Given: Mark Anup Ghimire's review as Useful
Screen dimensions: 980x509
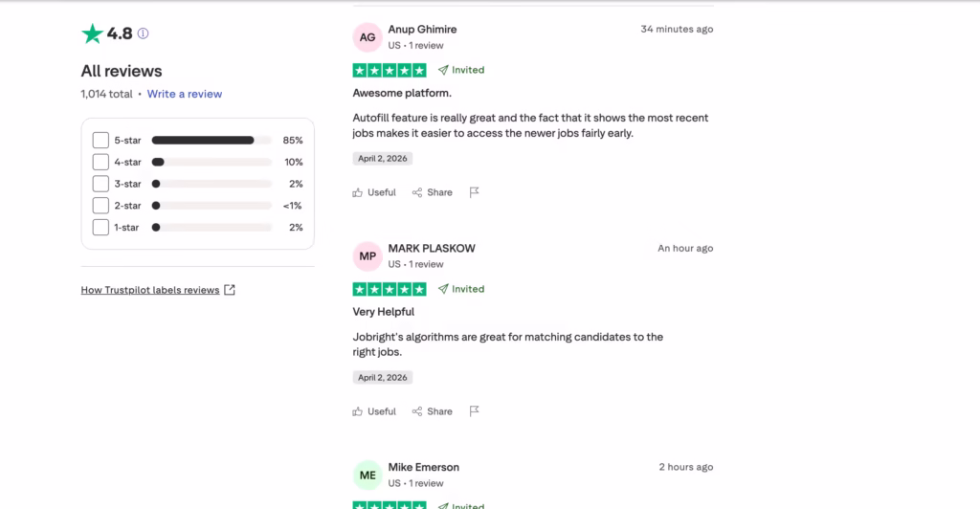Looking at the screenshot, I should (374, 192).
